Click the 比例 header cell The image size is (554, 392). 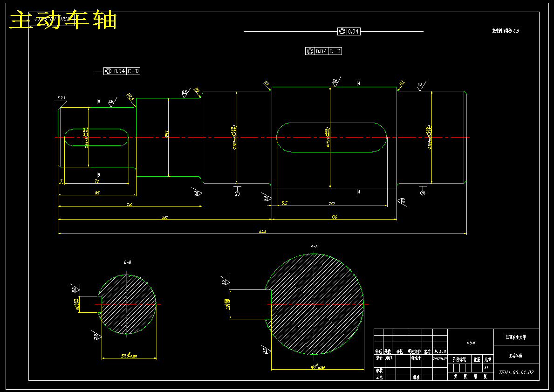click(488, 359)
